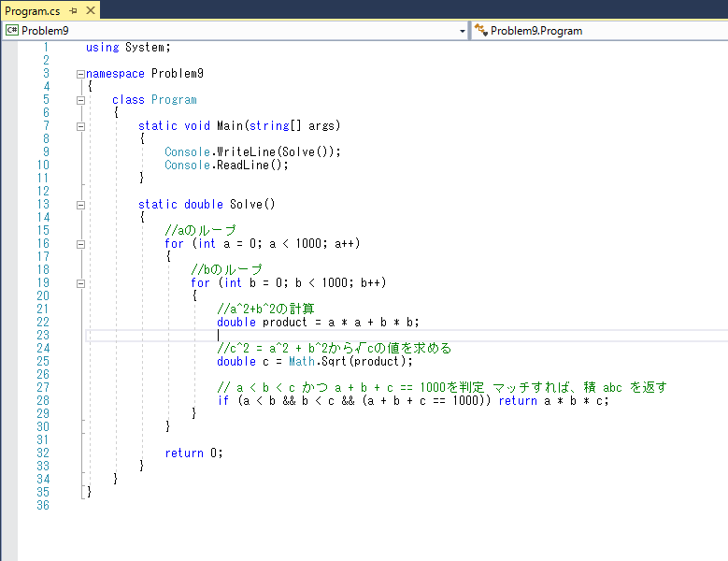The image size is (728, 561).
Task: Click the comment on line 27
Action: coord(442,387)
